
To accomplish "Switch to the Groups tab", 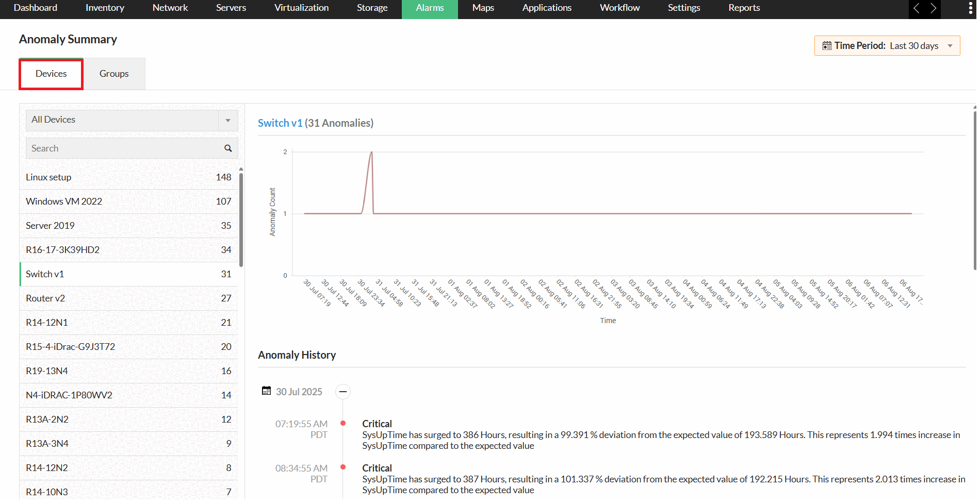I will (114, 74).
